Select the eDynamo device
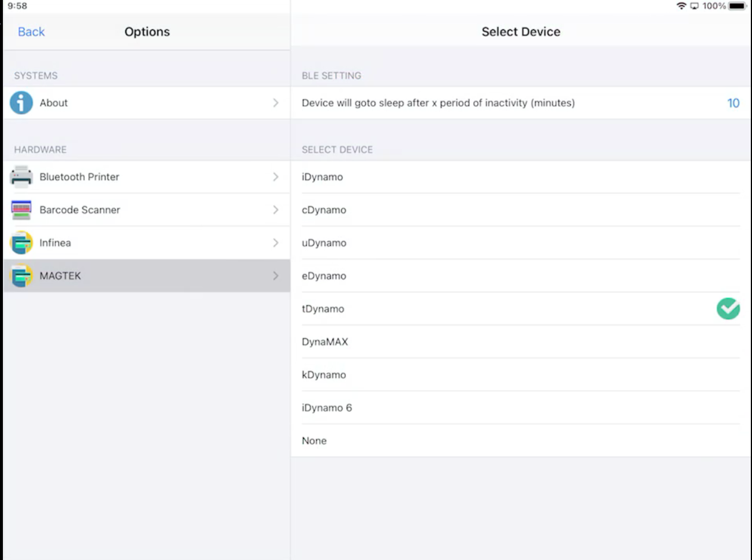The width and height of the screenshot is (752, 560). [x=521, y=275]
